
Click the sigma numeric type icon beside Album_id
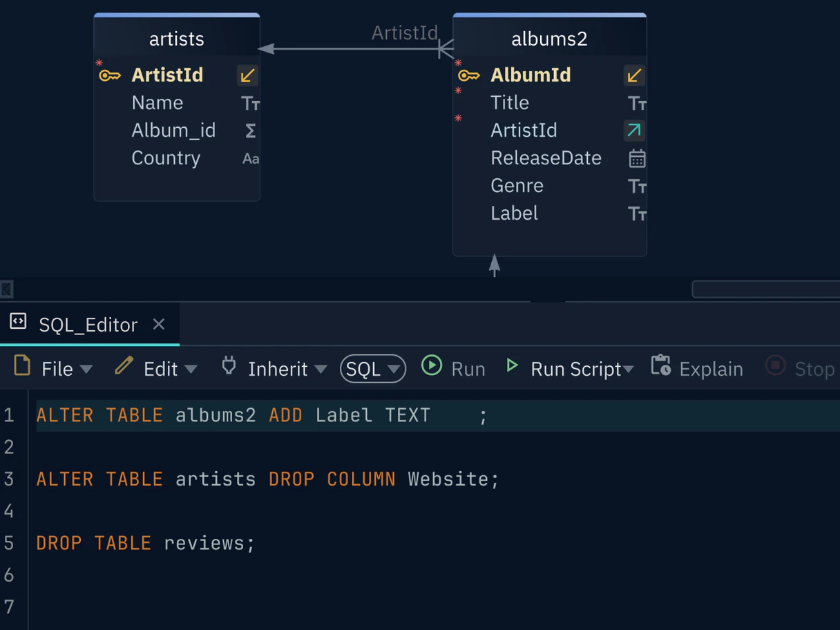250,131
